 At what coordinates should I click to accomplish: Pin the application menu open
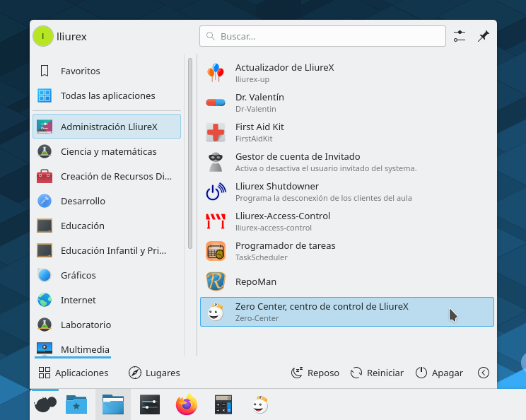(x=484, y=36)
